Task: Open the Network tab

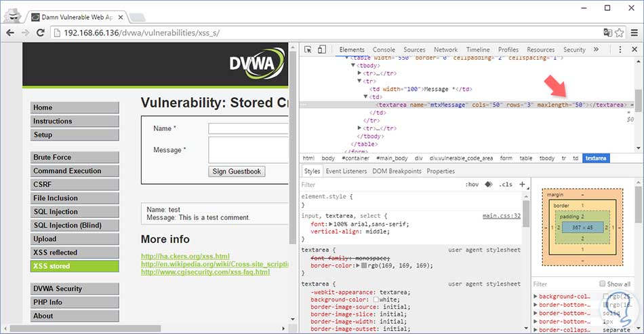Action: (x=445, y=50)
